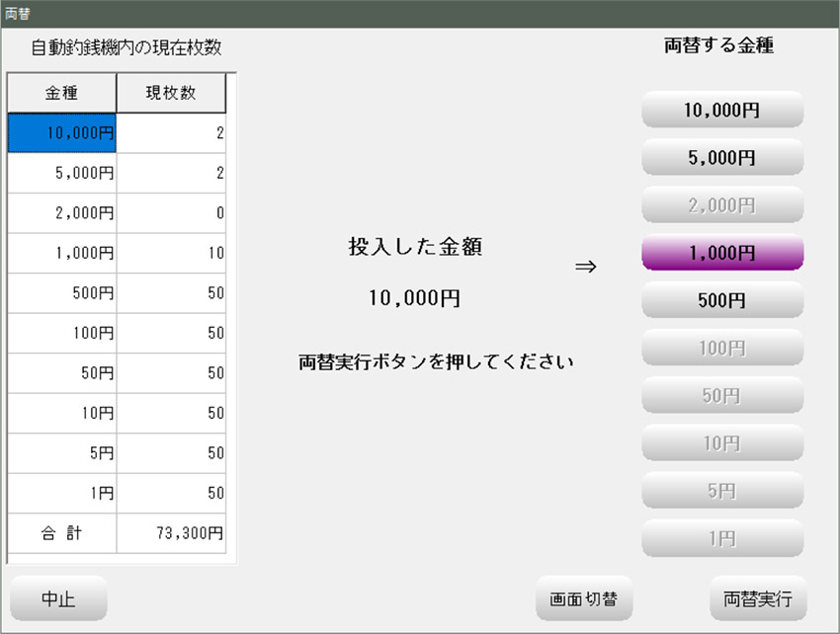
Task: Click the 合計 total amount 73,300円 cell
Action: (171, 533)
